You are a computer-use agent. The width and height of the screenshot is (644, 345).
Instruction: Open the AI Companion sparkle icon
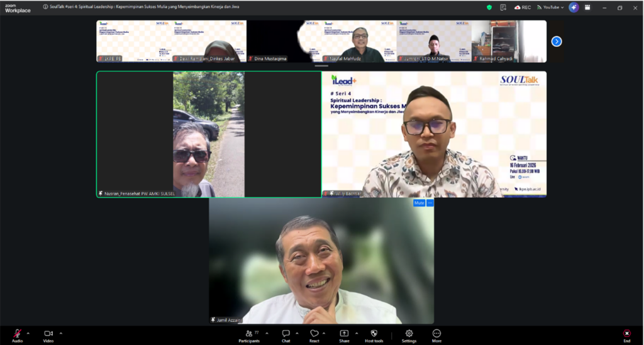pyautogui.click(x=574, y=8)
